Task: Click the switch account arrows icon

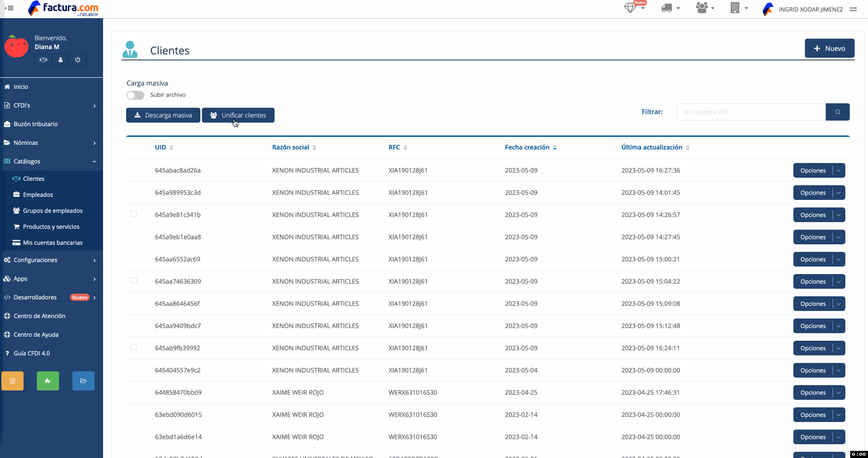Action: click(x=853, y=9)
